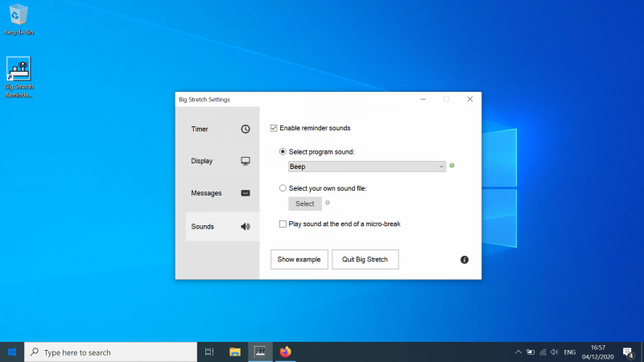Play the custom sound file preview icon
This screenshot has height=362, width=644.
[x=328, y=203]
